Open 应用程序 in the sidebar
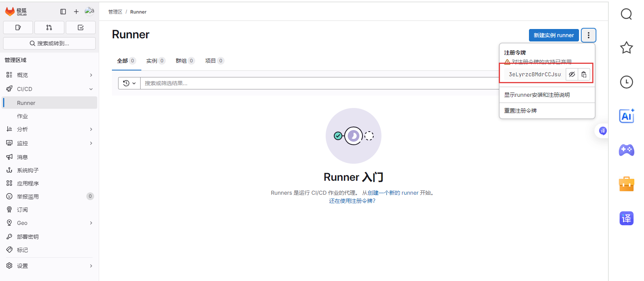This screenshot has width=644, height=281. (49, 183)
